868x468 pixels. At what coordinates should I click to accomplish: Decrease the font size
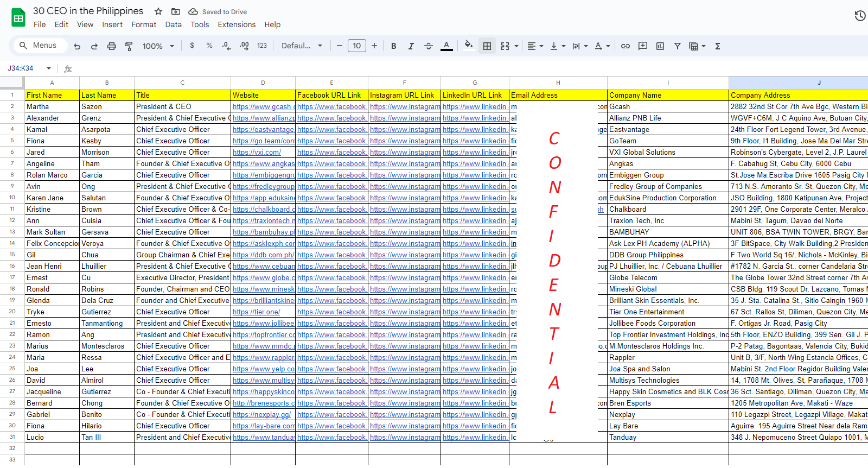pyautogui.click(x=340, y=46)
